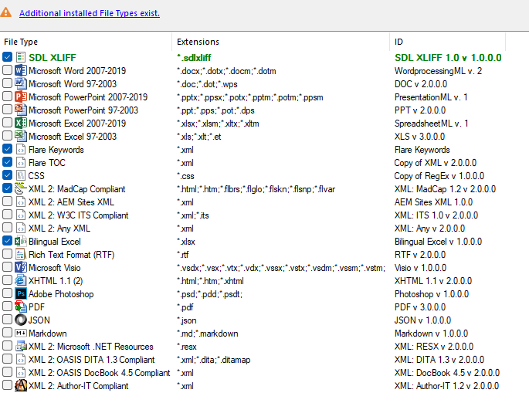Click the Microsoft PowerPoint 97-2003 icon

(x=21, y=110)
